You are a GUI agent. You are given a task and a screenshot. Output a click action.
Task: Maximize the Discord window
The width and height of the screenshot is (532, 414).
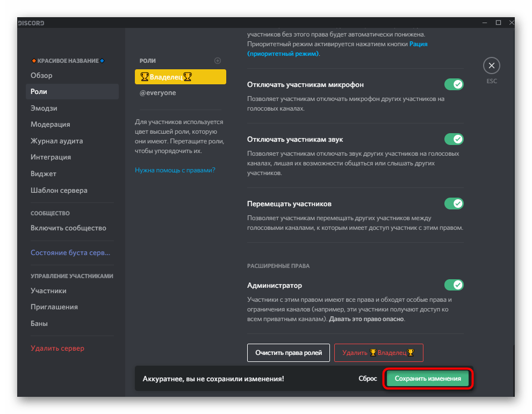[x=498, y=23]
